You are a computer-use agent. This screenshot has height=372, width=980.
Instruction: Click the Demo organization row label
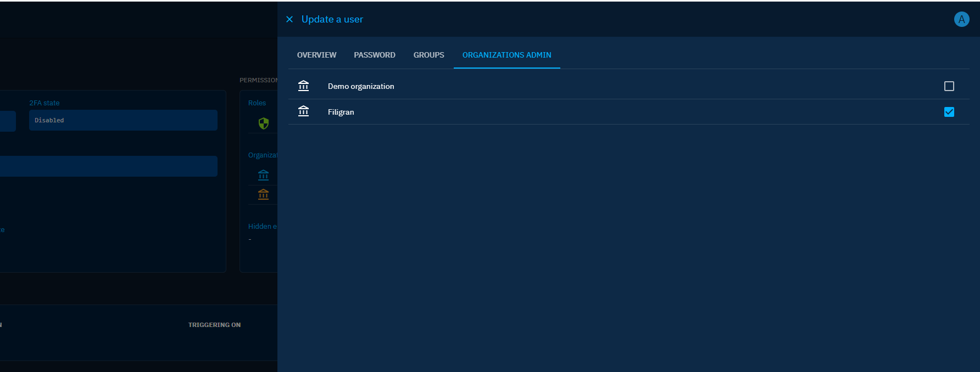click(x=361, y=86)
